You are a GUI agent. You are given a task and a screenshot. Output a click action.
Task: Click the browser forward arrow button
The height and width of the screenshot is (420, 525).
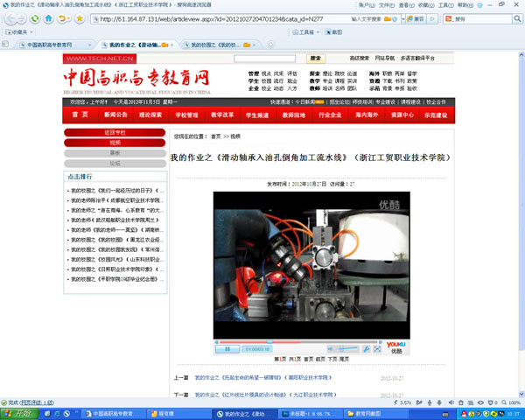[x=21, y=18]
